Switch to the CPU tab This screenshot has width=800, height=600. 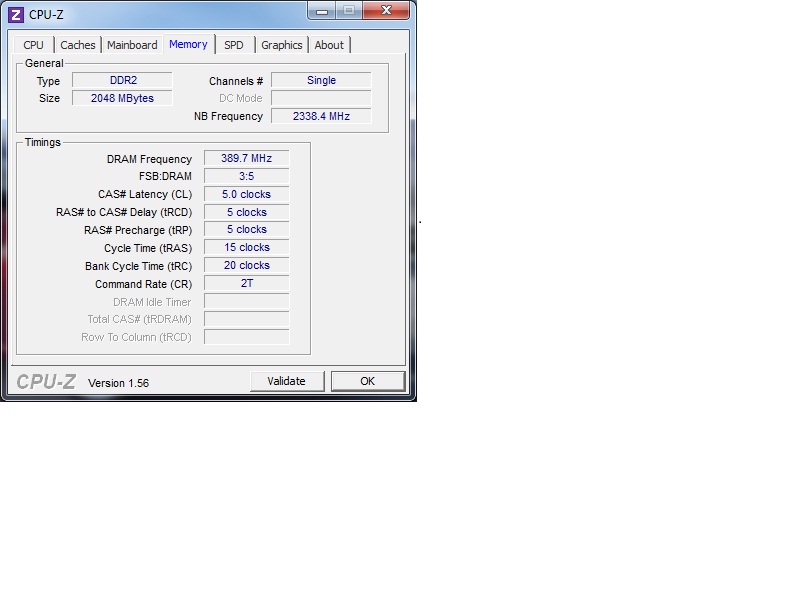(x=33, y=45)
